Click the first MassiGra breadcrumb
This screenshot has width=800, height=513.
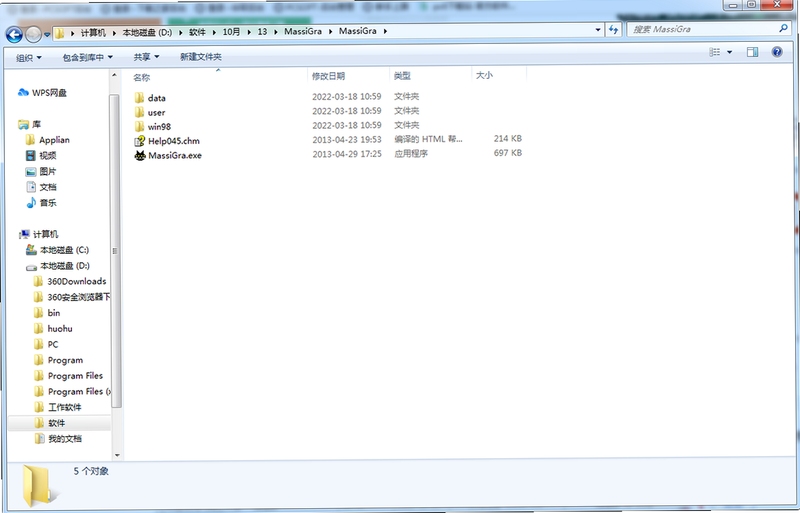(x=303, y=31)
